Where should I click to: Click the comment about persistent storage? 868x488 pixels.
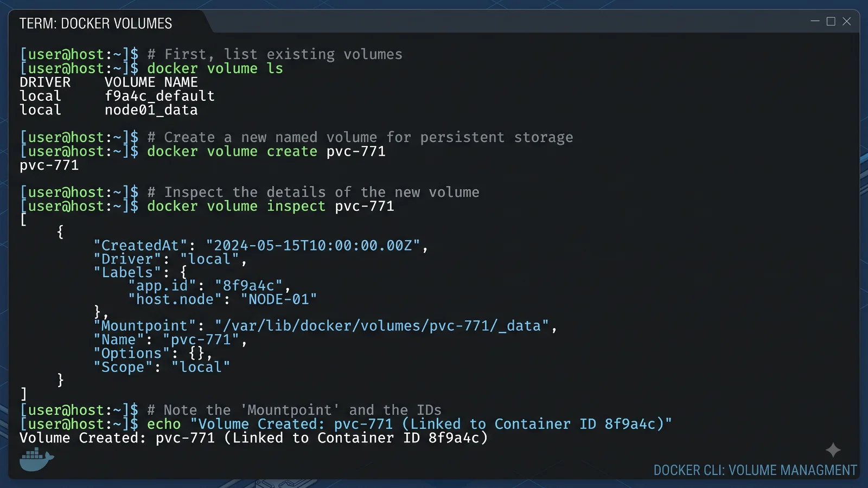coord(360,137)
